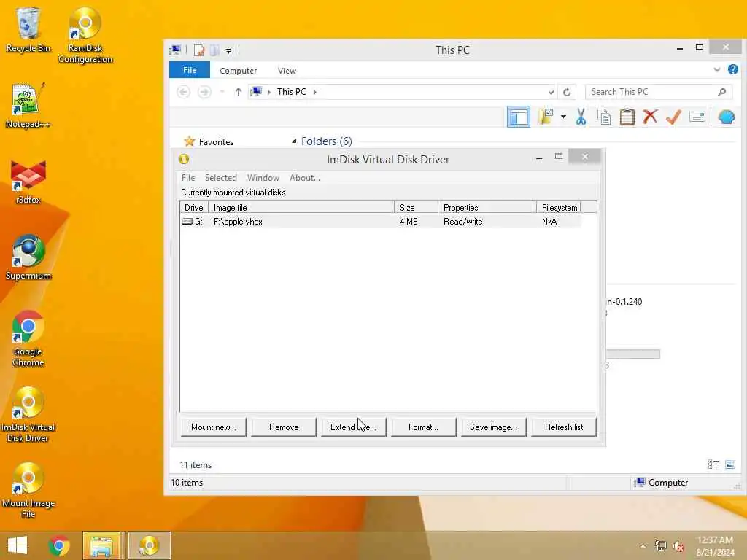Select the Notepad++ desktop shortcut
747x560 pixels.
[28, 106]
